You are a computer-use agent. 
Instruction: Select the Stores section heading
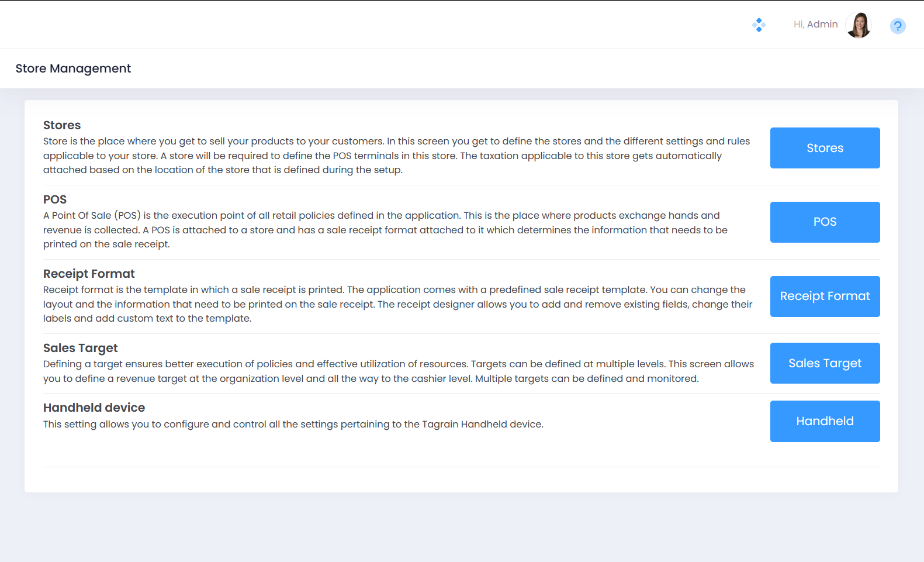(x=62, y=125)
